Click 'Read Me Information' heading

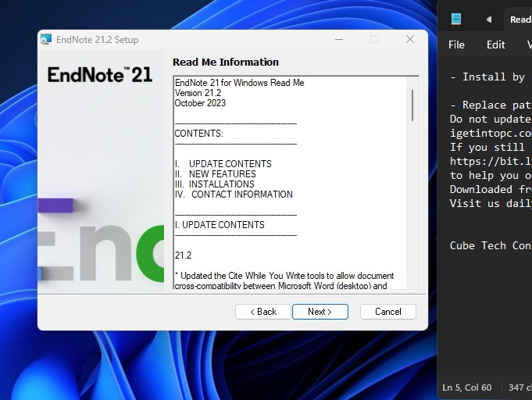point(226,62)
